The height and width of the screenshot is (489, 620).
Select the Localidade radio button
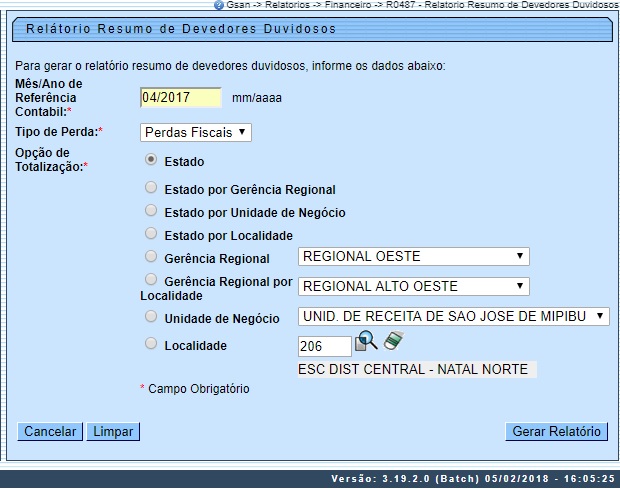point(151,344)
